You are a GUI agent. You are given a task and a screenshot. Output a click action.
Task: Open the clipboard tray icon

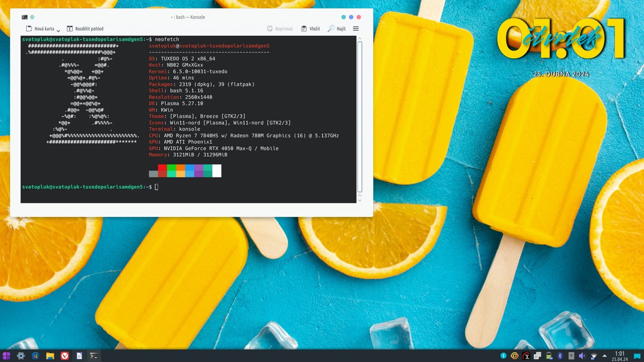tap(537, 356)
